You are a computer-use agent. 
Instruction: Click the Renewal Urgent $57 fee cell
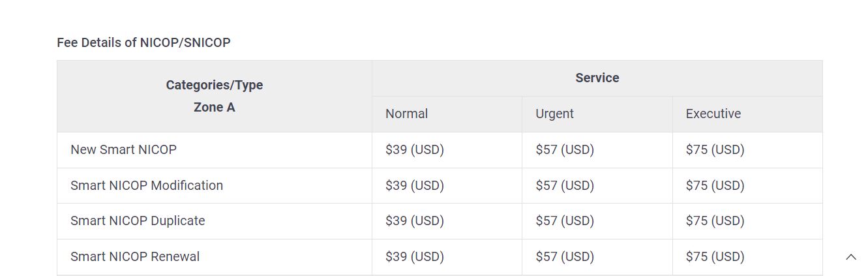click(x=564, y=256)
